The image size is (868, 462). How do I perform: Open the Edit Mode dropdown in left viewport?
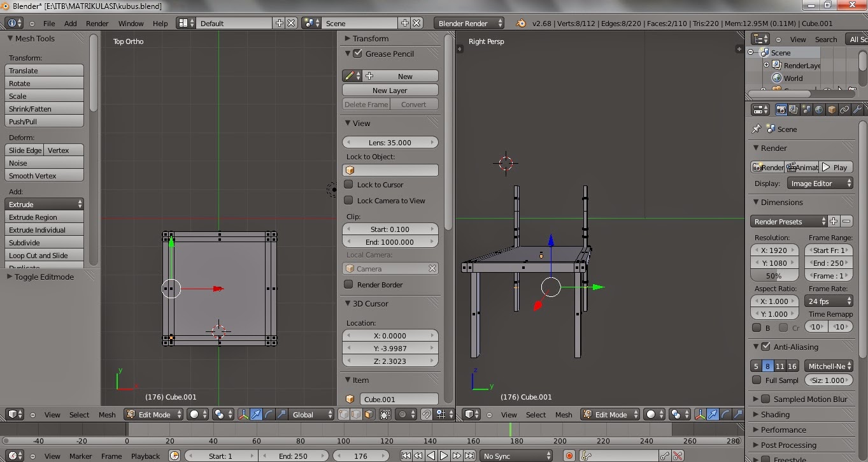point(153,414)
